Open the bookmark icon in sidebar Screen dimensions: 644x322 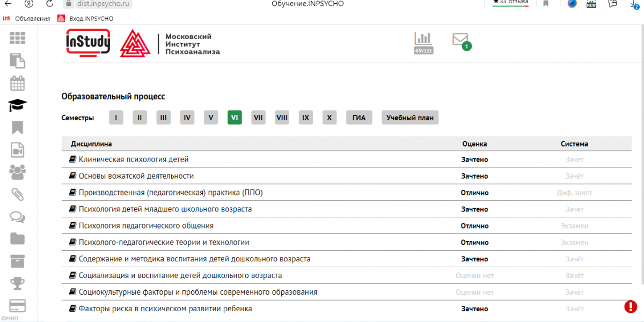coord(17,127)
